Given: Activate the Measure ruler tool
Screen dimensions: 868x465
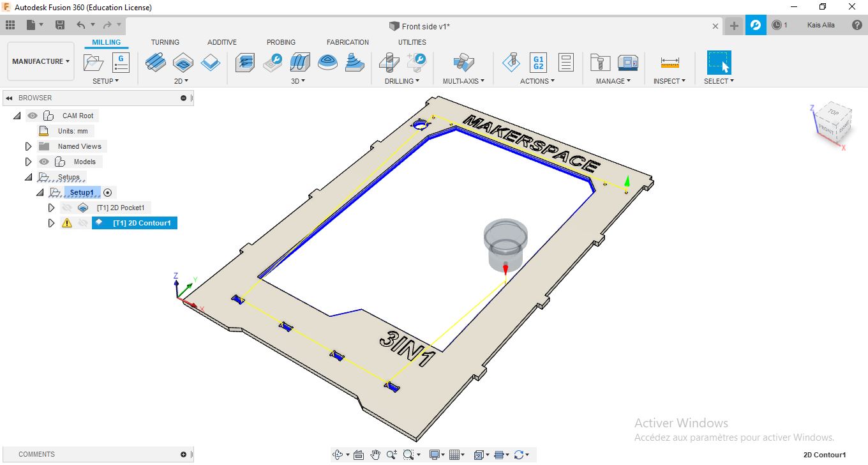Looking at the screenshot, I should [670, 63].
